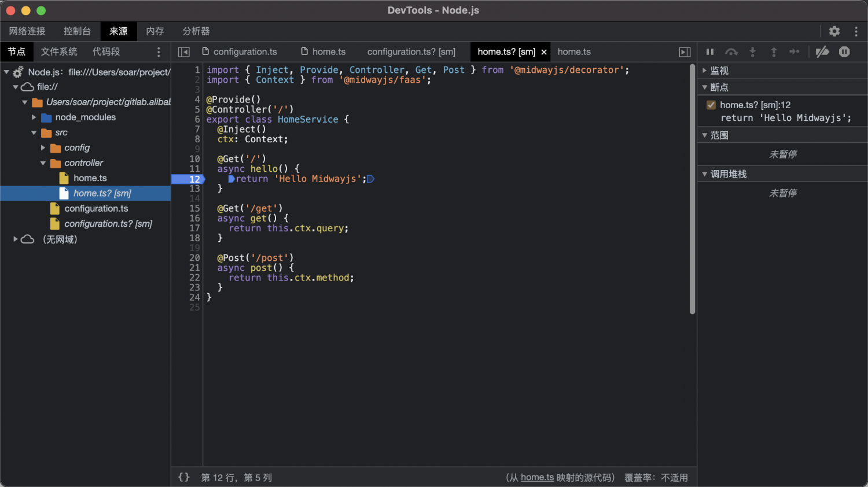
Task: Click the deactivate breakpoints icon
Action: 822,52
